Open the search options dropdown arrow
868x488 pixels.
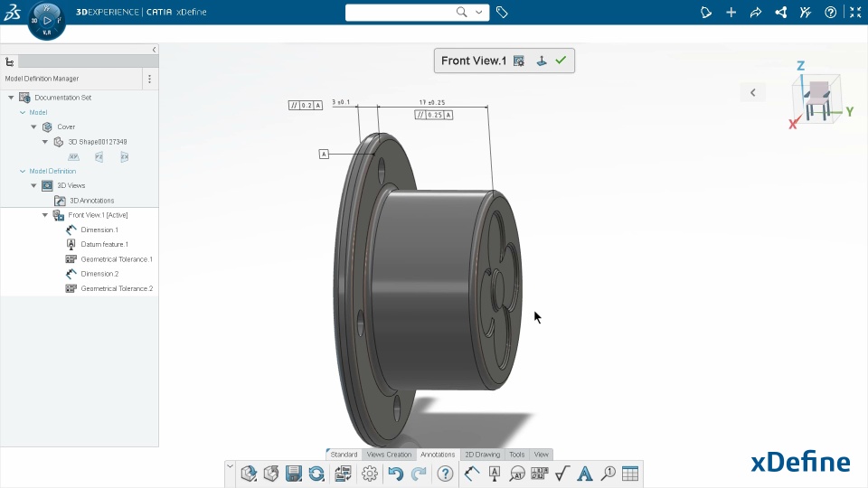coord(479,12)
